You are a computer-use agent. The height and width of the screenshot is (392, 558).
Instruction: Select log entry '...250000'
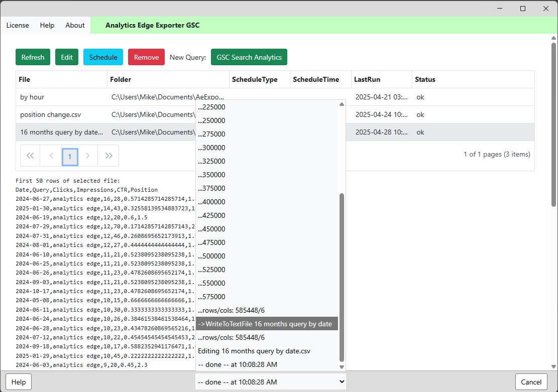tap(267, 120)
